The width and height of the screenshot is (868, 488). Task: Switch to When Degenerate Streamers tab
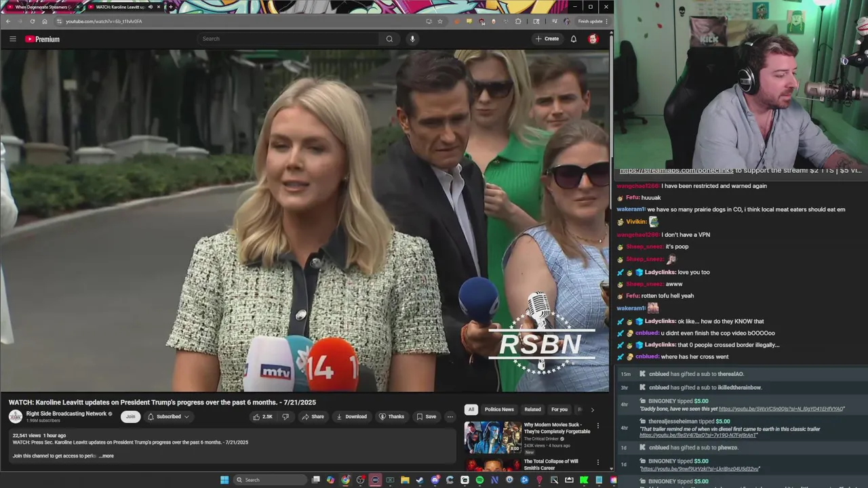pyautogui.click(x=42, y=7)
